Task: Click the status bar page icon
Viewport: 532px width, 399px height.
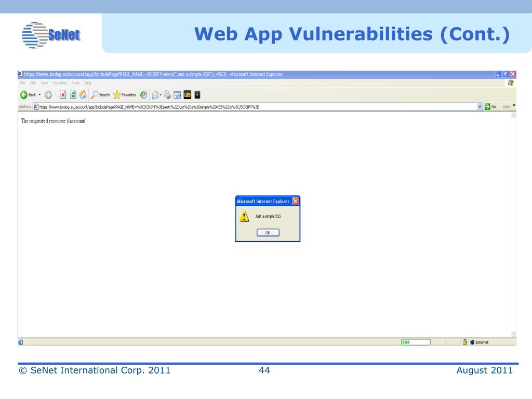Action: (20, 342)
